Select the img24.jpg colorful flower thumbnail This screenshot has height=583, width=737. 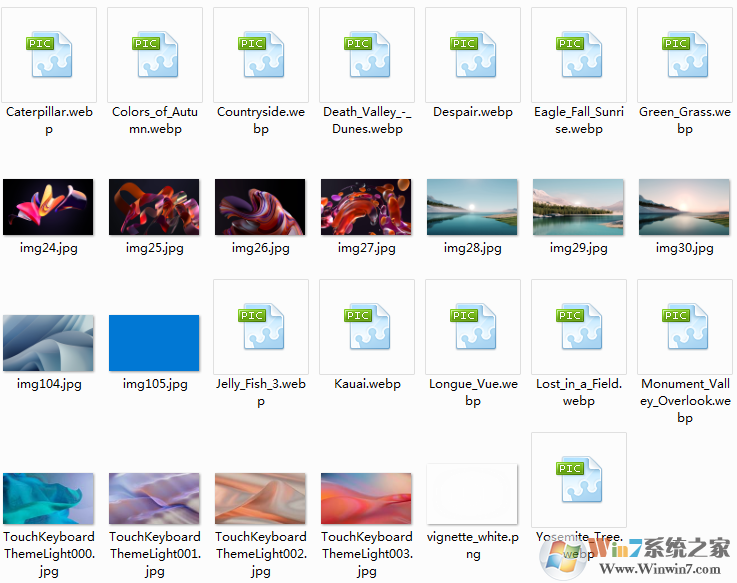(48, 207)
